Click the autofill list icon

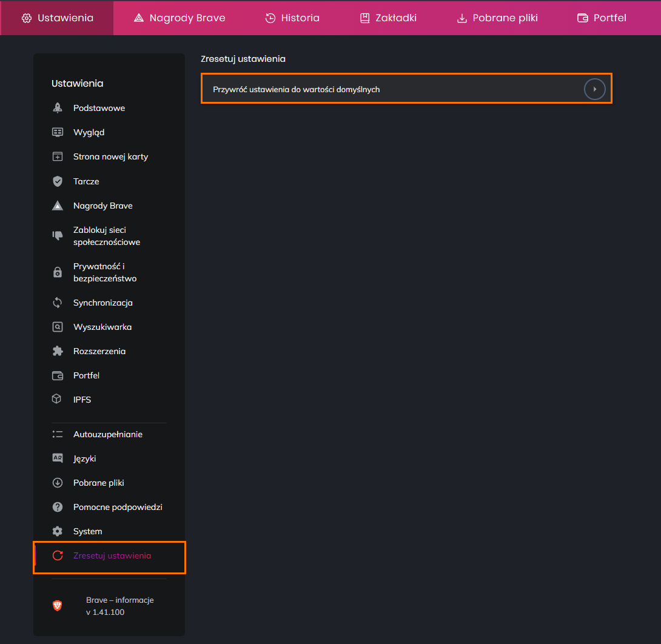[58, 434]
